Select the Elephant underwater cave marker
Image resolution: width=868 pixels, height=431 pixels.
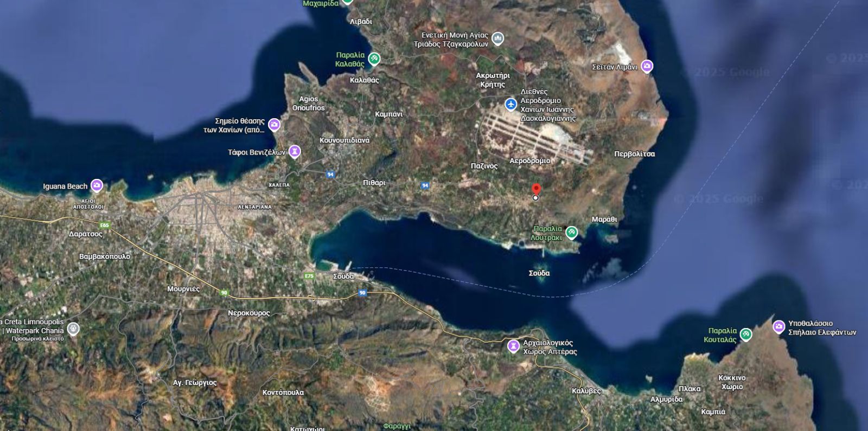[x=779, y=327]
